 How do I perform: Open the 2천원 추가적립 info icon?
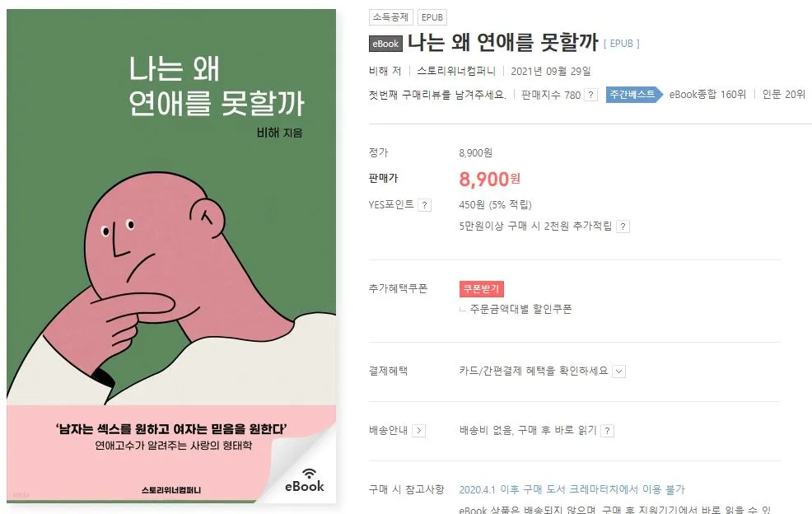(x=625, y=225)
